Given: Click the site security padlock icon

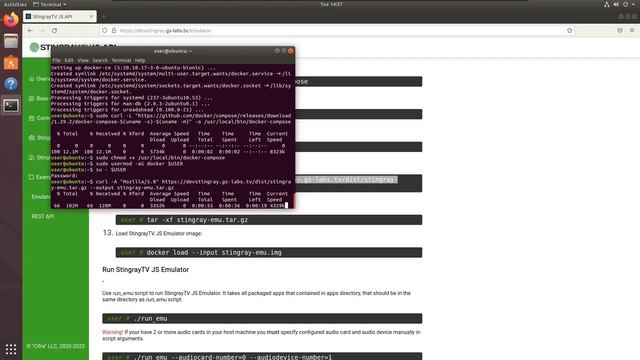Looking at the screenshot, I should pyautogui.click(x=114, y=31).
